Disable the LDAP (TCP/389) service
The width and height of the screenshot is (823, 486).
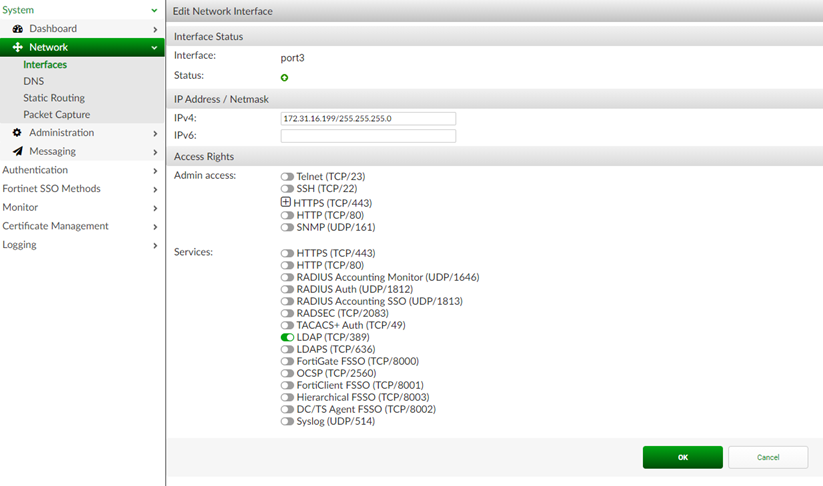[x=288, y=338]
